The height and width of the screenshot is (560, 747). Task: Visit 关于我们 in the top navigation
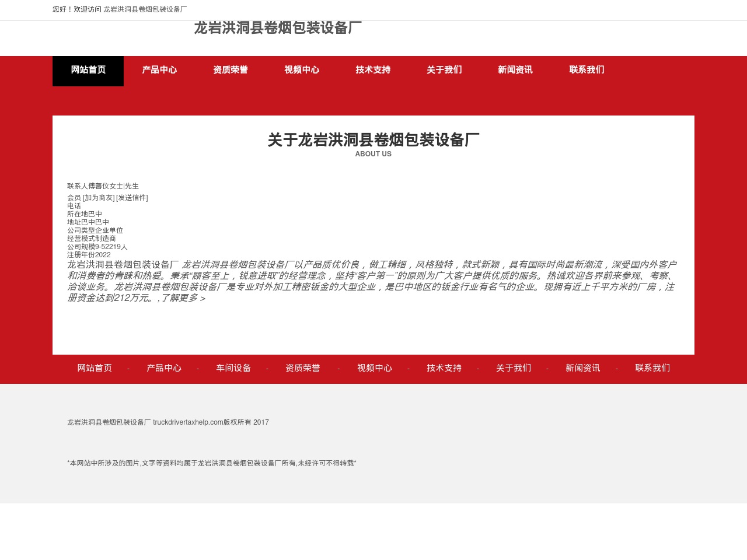tap(444, 70)
